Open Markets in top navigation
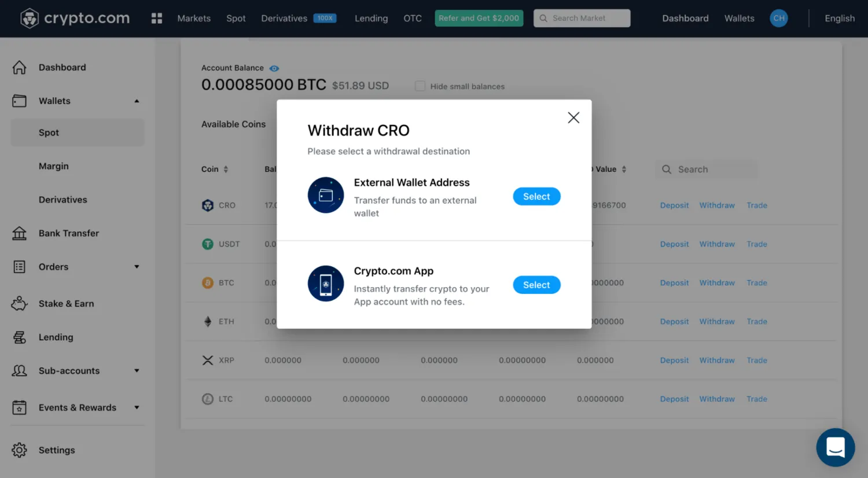Viewport: 868px width, 478px height. pyautogui.click(x=194, y=19)
